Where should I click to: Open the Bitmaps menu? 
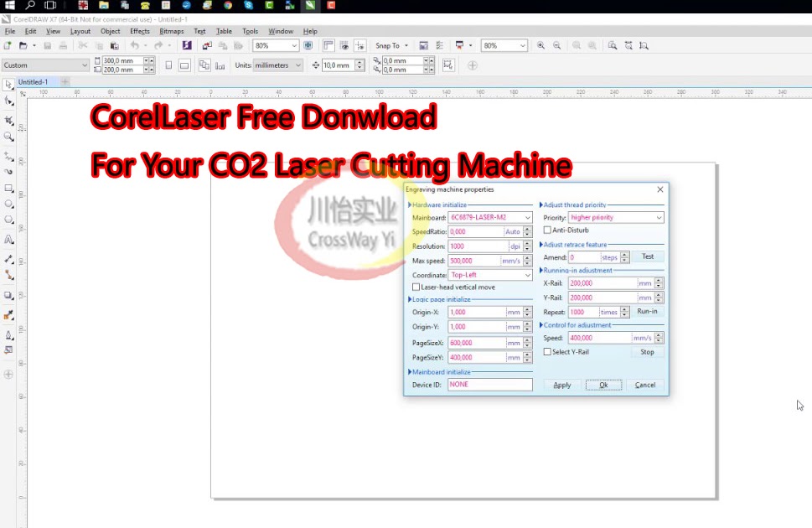tap(172, 31)
